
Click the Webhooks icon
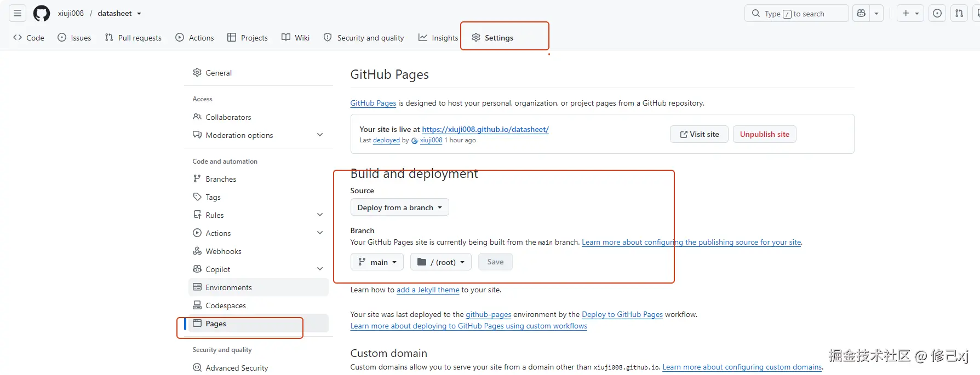[x=197, y=251]
